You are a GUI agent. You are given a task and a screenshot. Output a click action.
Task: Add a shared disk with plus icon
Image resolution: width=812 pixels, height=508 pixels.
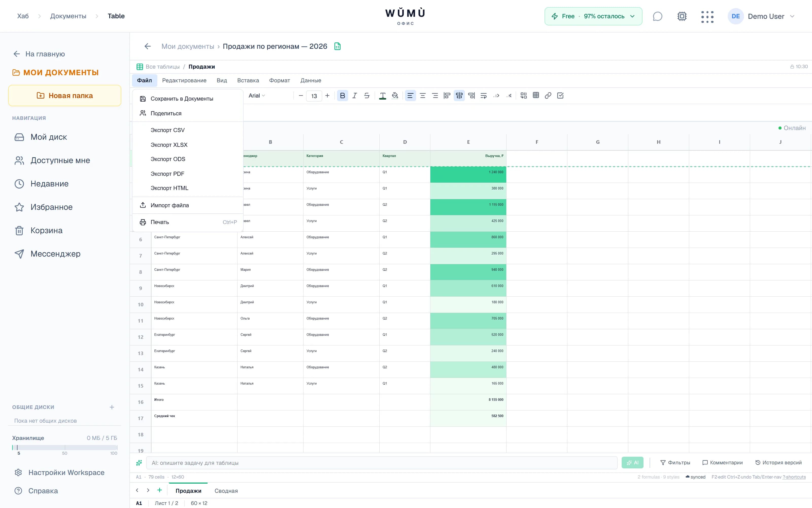[112, 407]
